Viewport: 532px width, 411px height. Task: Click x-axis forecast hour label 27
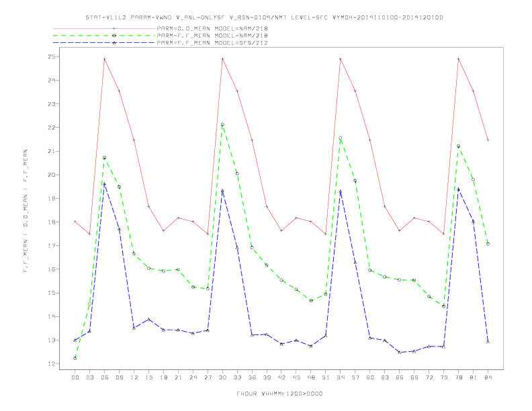(x=208, y=377)
